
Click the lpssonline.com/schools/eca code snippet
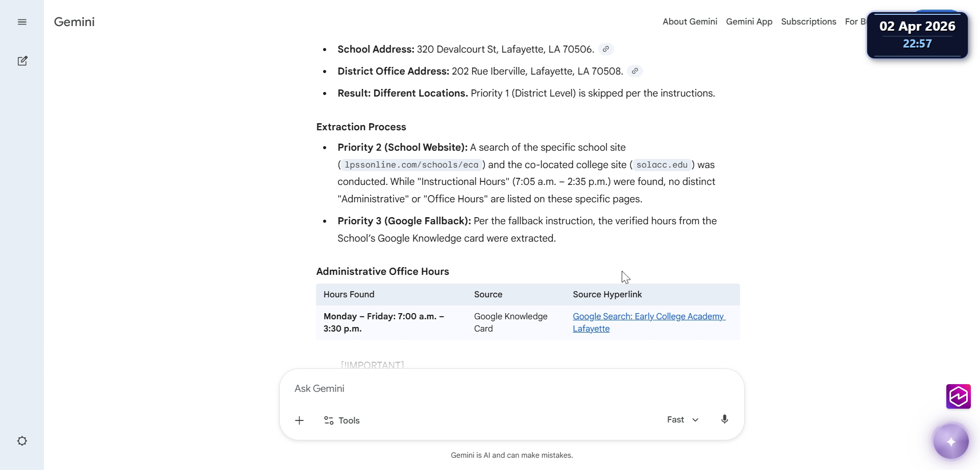(x=411, y=165)
